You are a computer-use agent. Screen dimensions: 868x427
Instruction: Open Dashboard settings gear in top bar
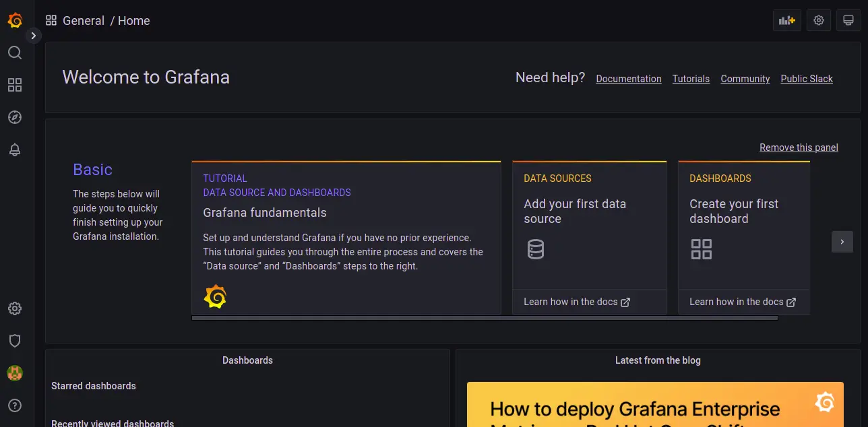click(x=819, y=20)
